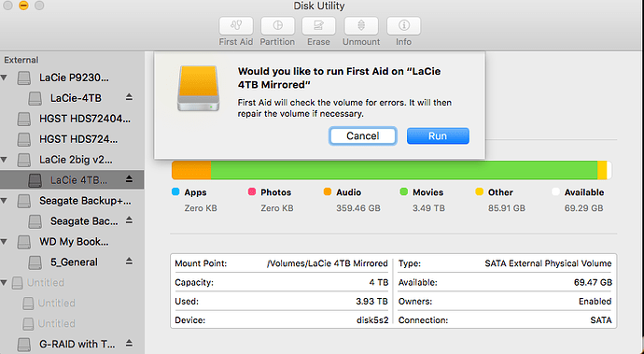Eject the Seagate Bac... volume

129,220
